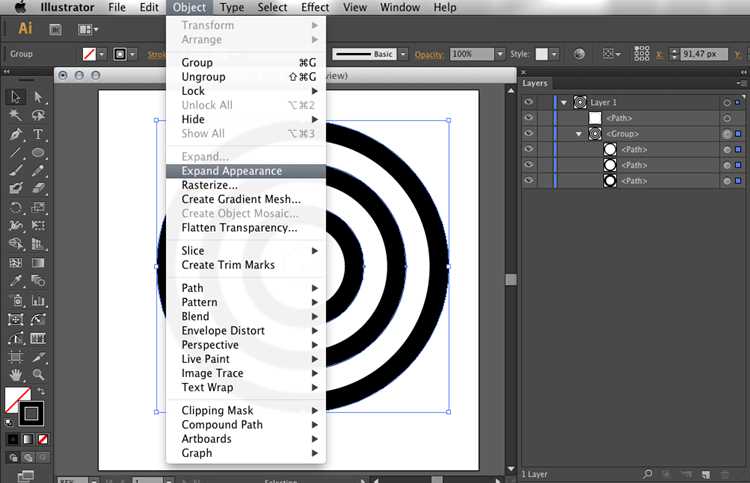Select the Line Segment tool
Image resolution: width=750 pixels, height=483 pixels.
click(16, 153)
